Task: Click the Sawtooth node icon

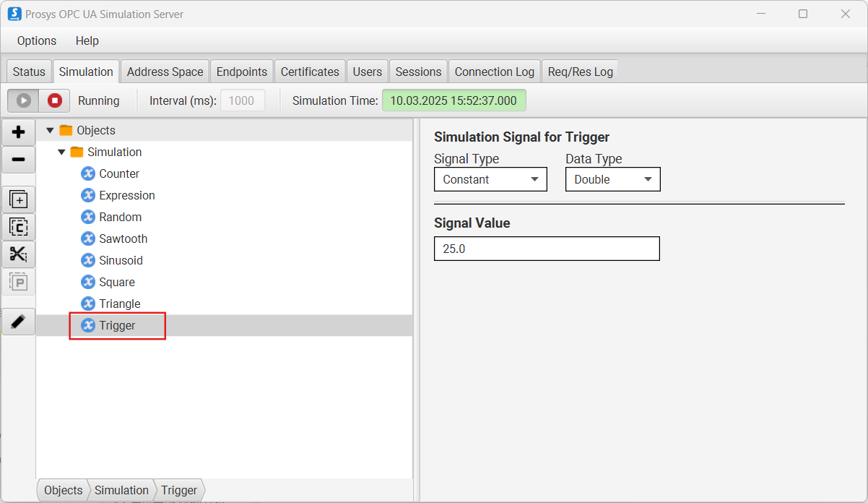Action: tap(88, 238)
